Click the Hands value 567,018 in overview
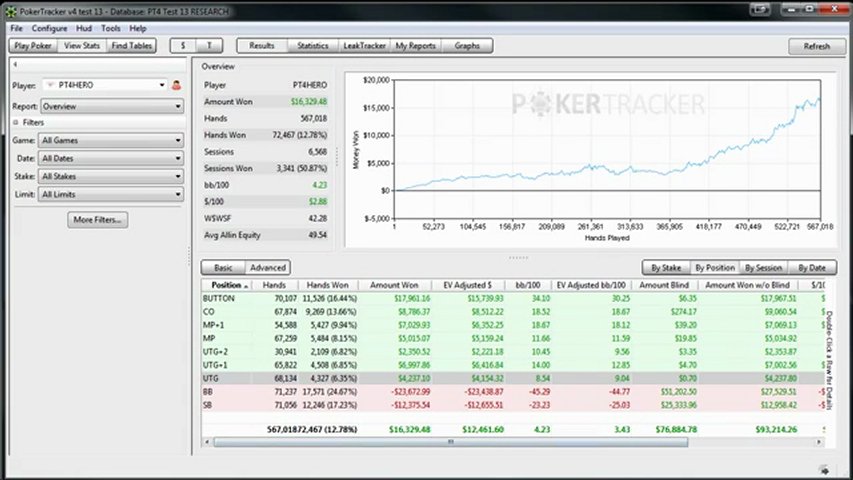The height and width of the screenshot is (480, 853). coord(314,118)
